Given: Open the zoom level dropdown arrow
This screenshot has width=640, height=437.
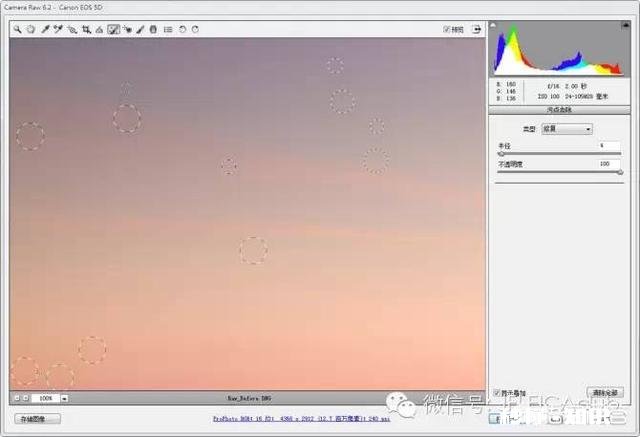Looking at the screenshot, I should tap(64, 398).
